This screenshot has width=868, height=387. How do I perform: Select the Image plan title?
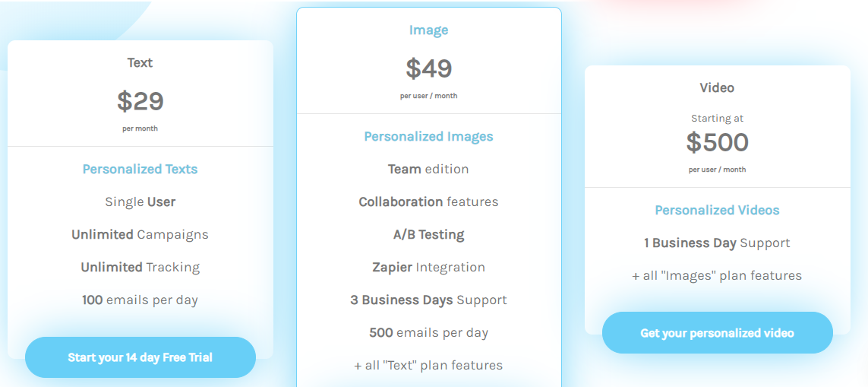coord(428,30)
